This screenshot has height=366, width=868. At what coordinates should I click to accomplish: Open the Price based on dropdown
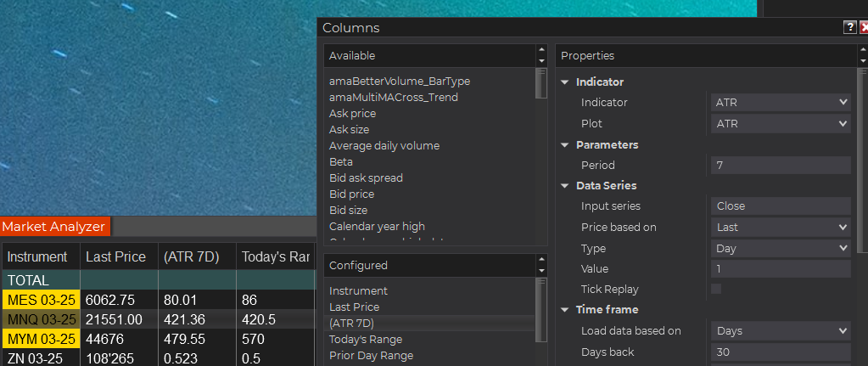tap(781, 228)
